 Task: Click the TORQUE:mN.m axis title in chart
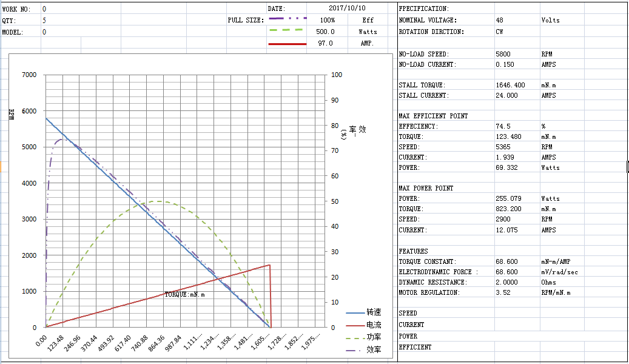(184, 295)
